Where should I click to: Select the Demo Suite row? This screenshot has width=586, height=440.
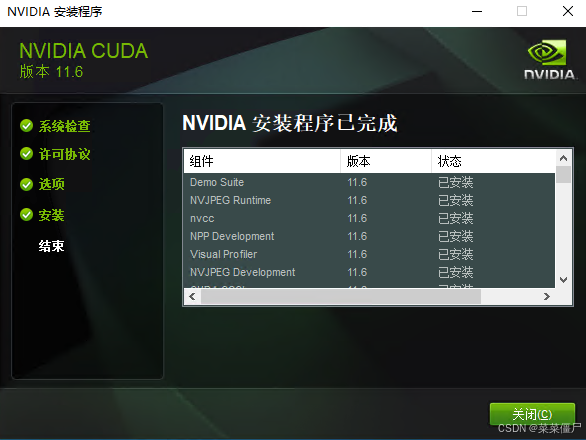(369, 182)
